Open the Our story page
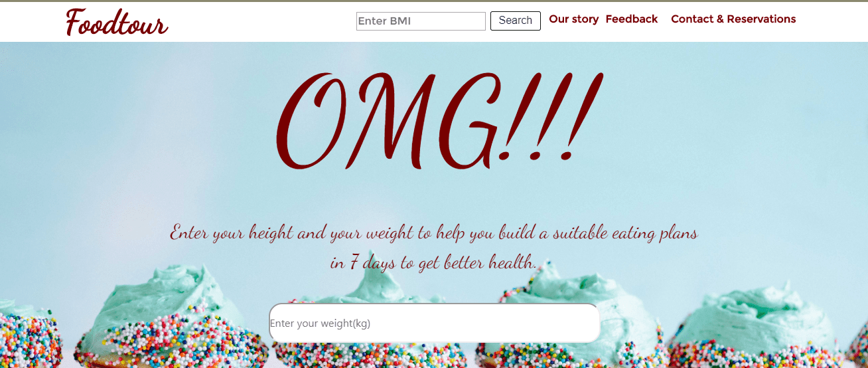The height and width of the screenshot is (368, 868). point(574,19)
